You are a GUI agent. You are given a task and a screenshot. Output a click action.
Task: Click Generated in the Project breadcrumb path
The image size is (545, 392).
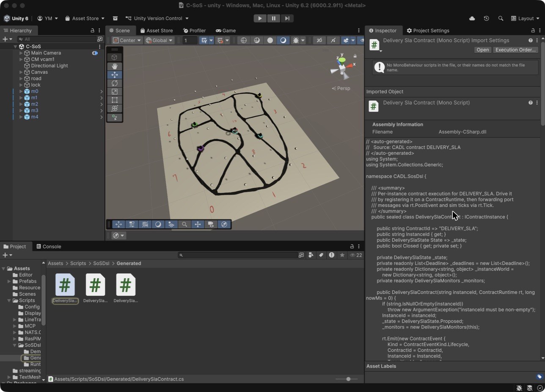(x=129, y=263)
